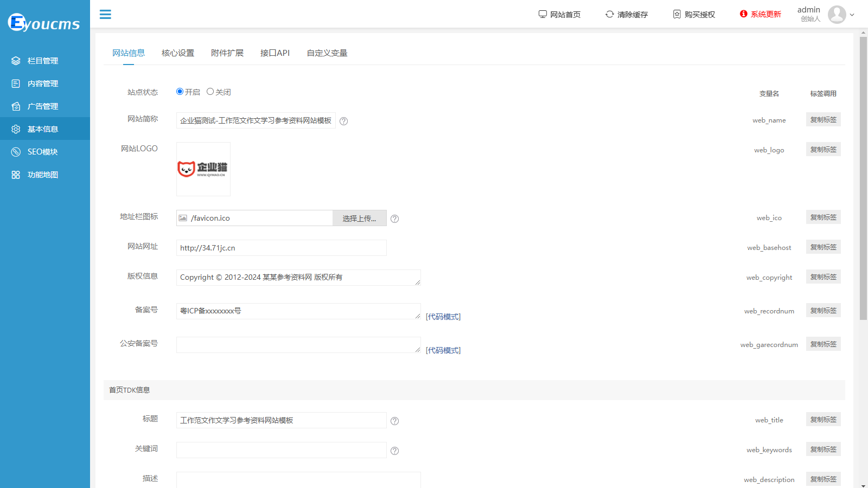Copy the web_logo tag with 复制标签
868x488 pixels.
[x=823, y=150]
